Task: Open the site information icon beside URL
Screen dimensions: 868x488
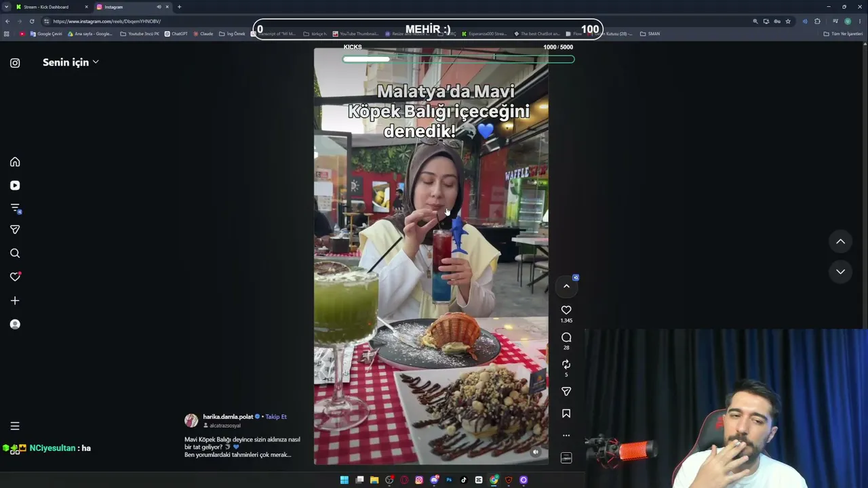Action: (x=46, y=21)
